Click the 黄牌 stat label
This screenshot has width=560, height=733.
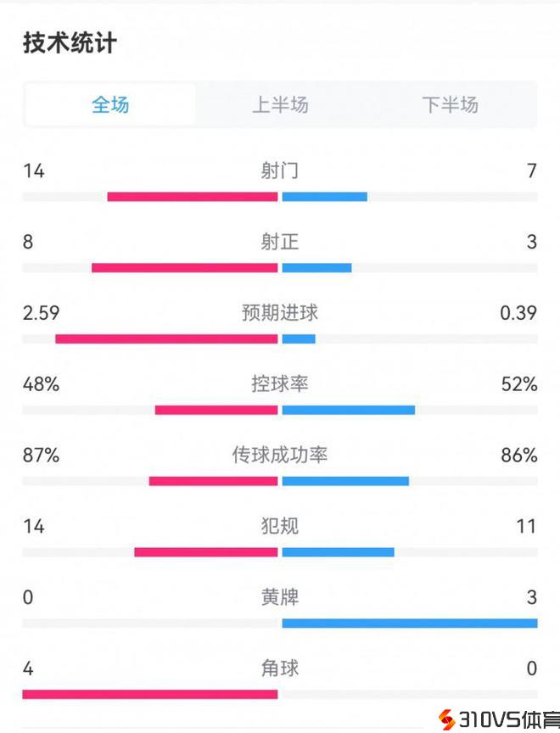point(280,598)
